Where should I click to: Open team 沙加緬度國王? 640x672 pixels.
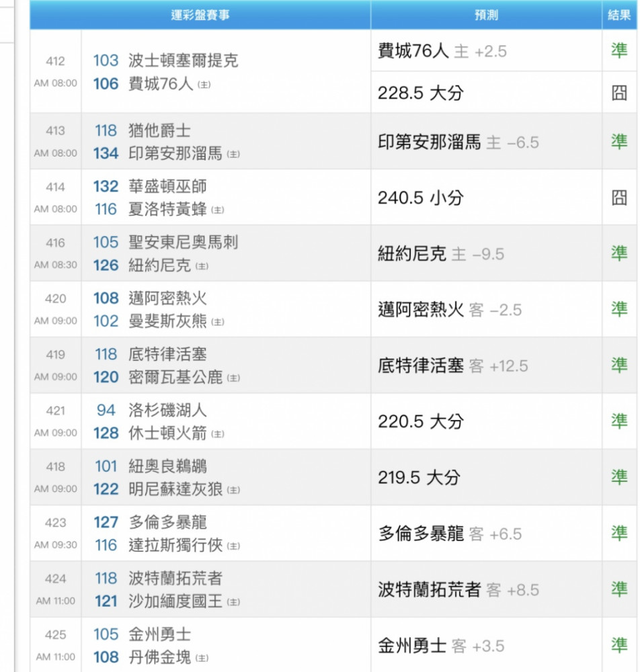pos(175,601)
